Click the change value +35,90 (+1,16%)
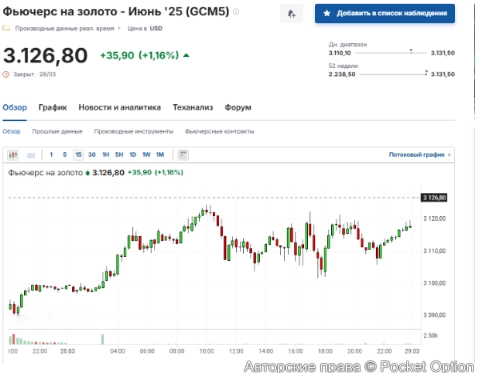479x373 pixels. (x=140, y=55)
